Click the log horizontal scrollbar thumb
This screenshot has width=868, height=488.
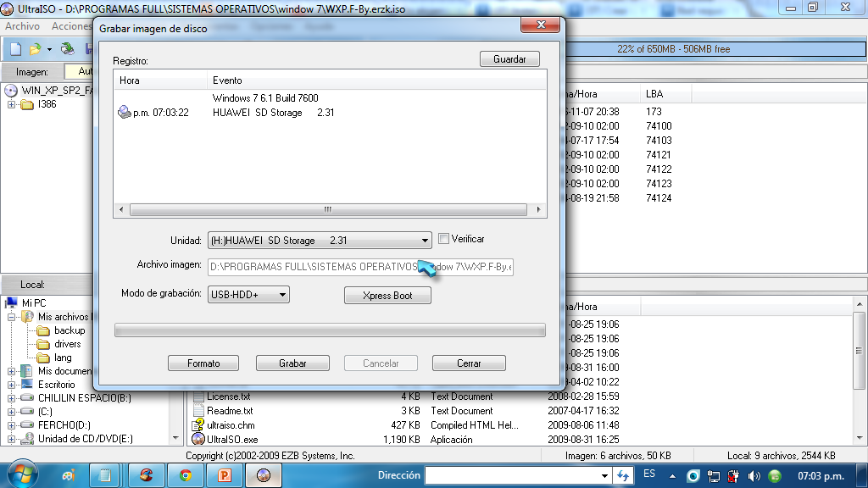[x=328, y=210]
